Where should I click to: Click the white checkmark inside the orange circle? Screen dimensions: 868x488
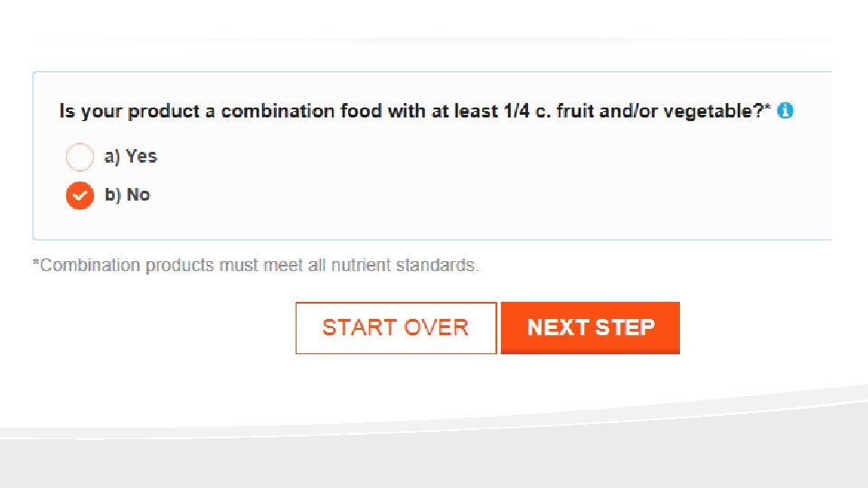pyautogui.click(x=80, y=195)
